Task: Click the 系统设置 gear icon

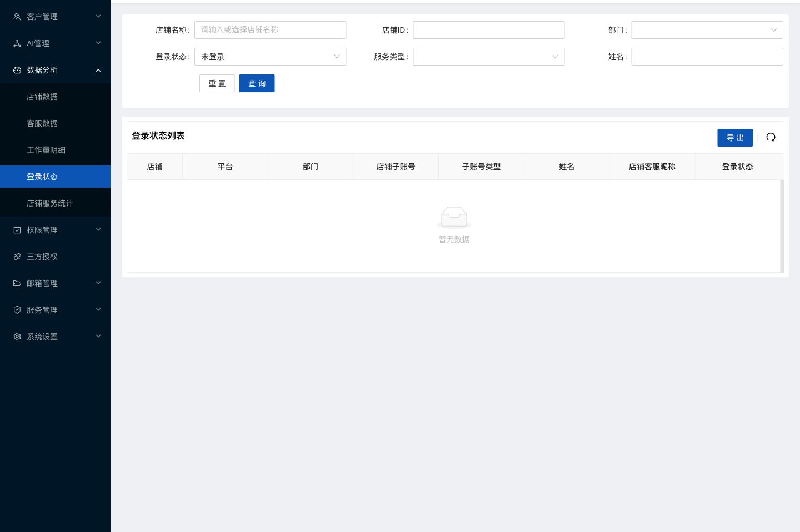Action: (x=17, y=337)
